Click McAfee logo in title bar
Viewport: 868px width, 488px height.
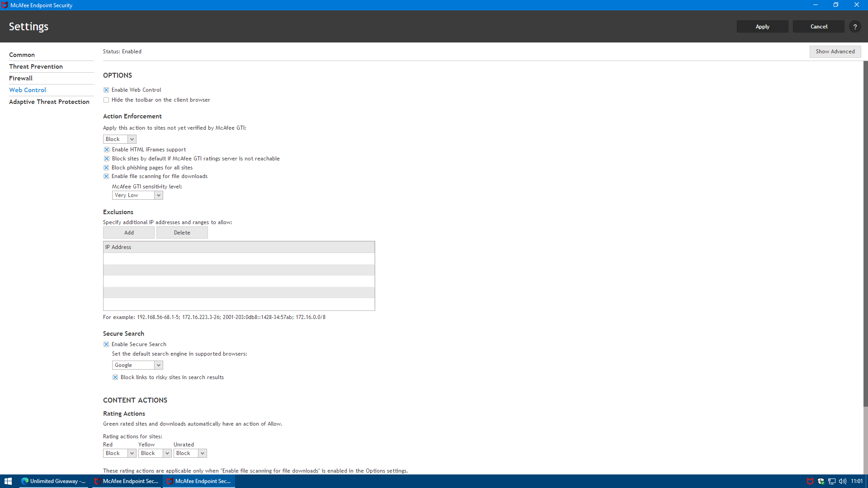[x=5, y=5]
